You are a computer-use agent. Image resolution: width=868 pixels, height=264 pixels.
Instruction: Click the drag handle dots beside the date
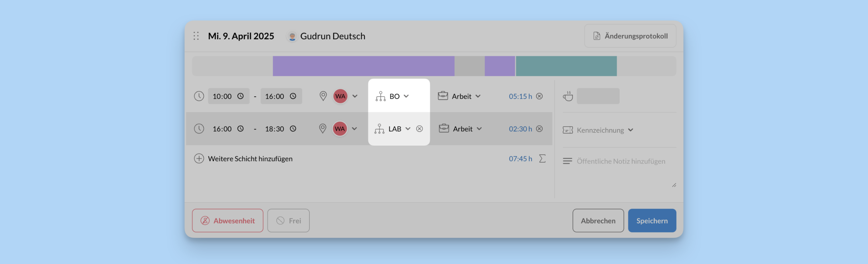(x=196, y=36)
